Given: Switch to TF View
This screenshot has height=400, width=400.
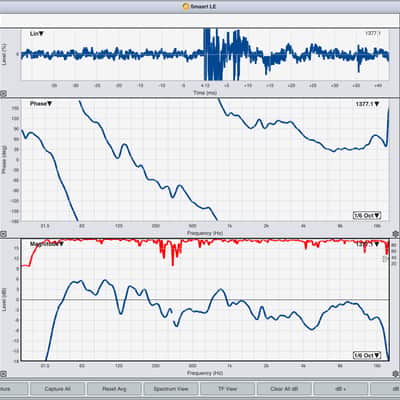Looking at the screenshot, I should tap(228, 389).
